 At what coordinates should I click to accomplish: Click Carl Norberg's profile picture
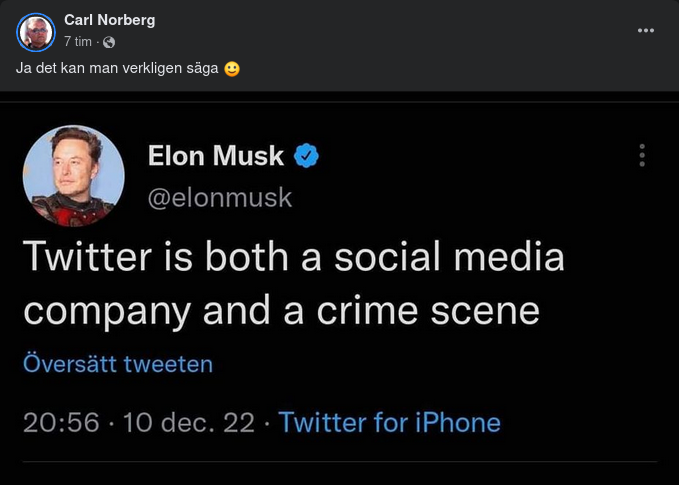(36, 32)
